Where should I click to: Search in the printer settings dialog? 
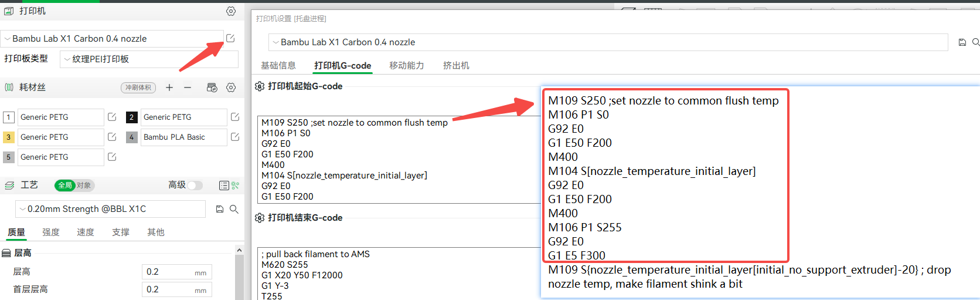pos(976,42)
